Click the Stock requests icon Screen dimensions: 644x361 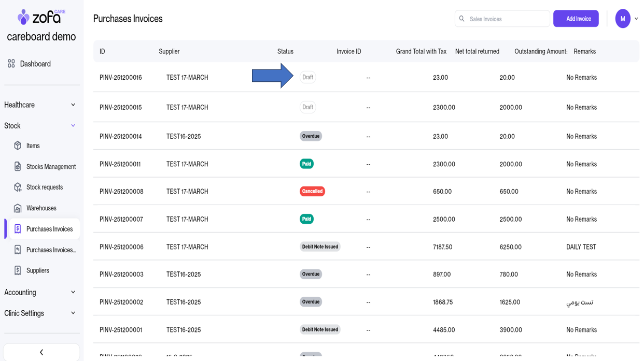[18, 187]
